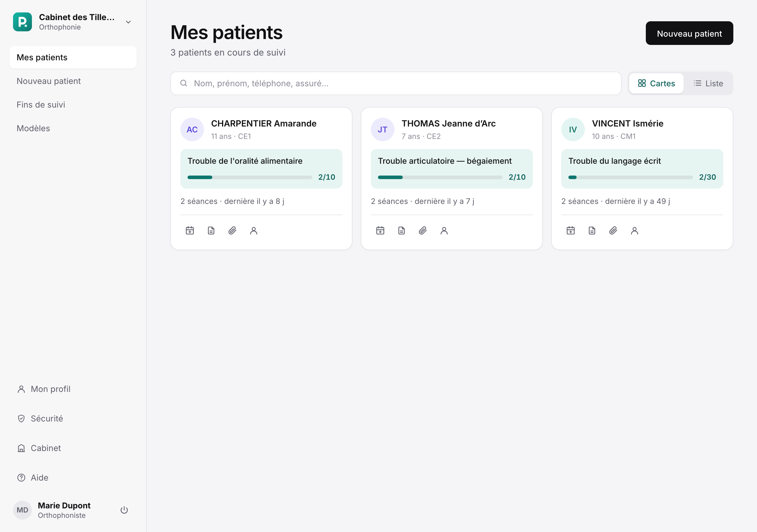
Task: Click the MD user avatar
Action: (22, 510)
